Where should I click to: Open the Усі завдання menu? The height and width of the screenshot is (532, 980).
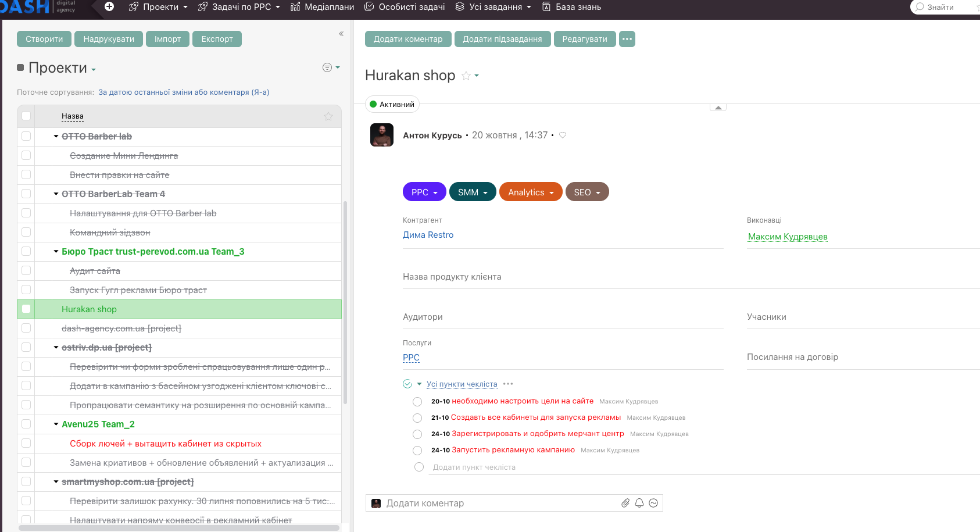[x=493, y=7]
